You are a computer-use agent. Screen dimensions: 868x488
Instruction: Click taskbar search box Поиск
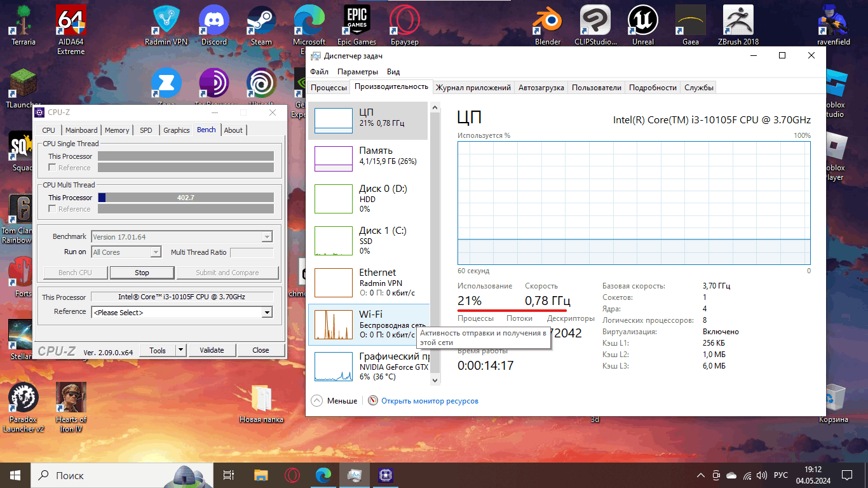(x=121, y=475)
